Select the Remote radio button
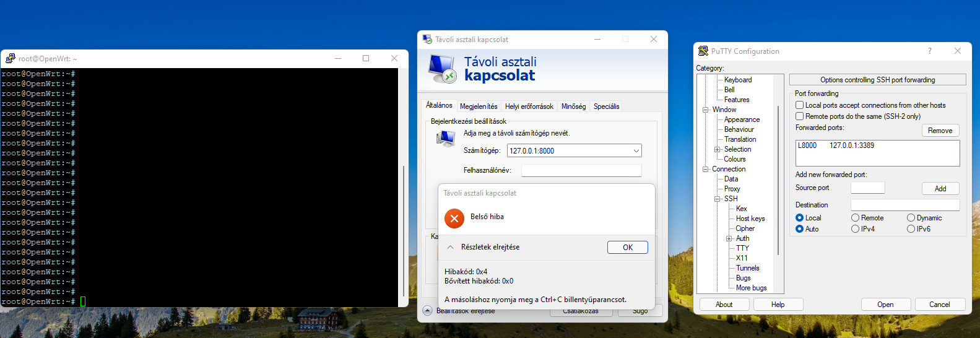Screen dimensions: 980x338 [856, 218]
